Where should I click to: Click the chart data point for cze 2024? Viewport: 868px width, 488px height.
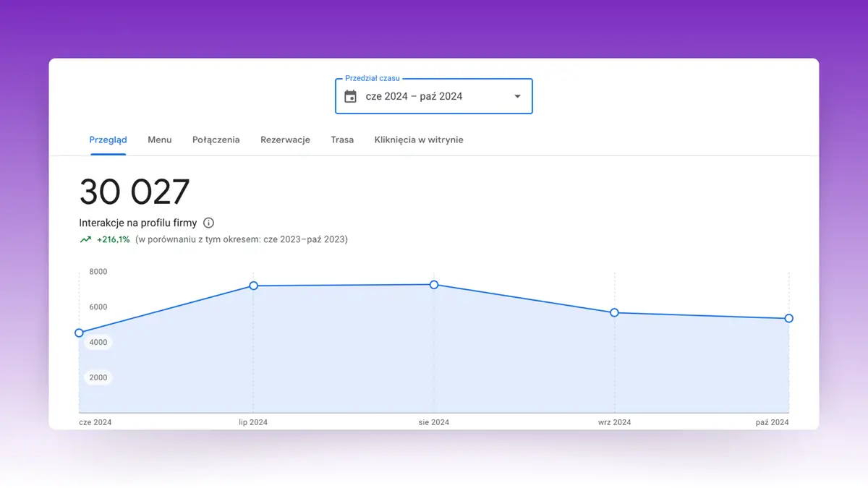click(79, 333)
